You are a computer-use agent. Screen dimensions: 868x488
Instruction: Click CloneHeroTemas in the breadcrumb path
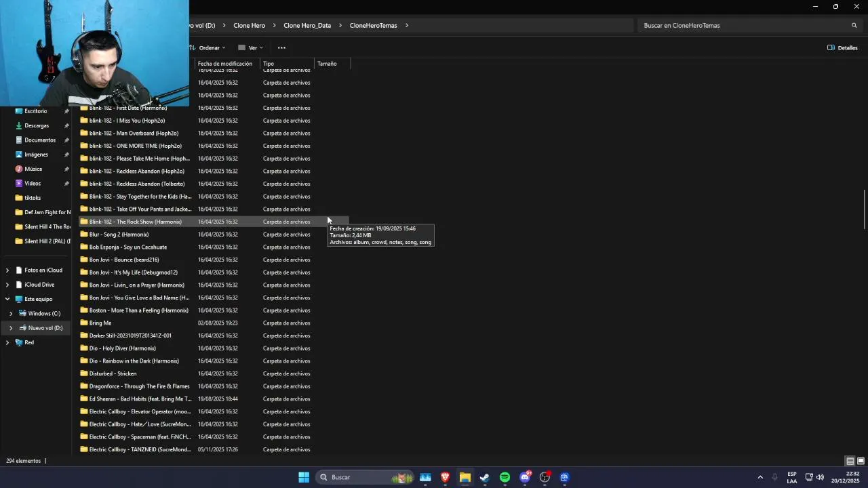(373, 25)
